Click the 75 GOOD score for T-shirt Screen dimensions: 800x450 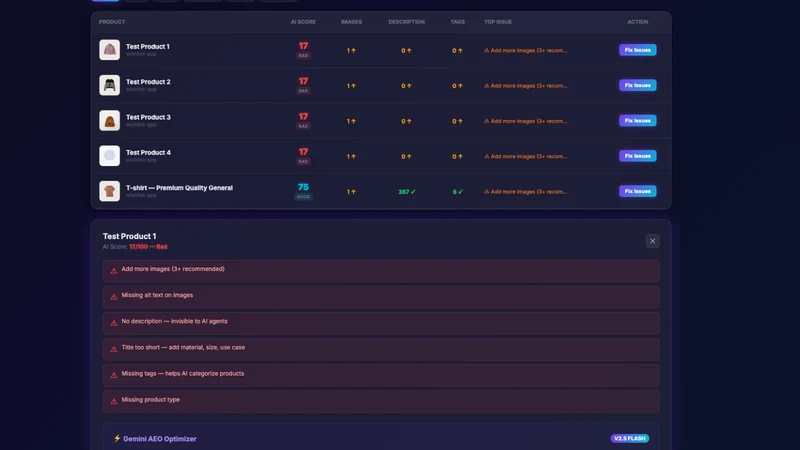click(303, 191)
